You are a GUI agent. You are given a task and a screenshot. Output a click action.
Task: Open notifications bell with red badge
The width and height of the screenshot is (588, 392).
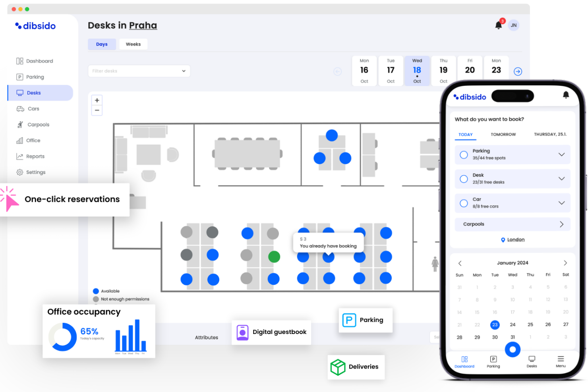click(499, 25)
